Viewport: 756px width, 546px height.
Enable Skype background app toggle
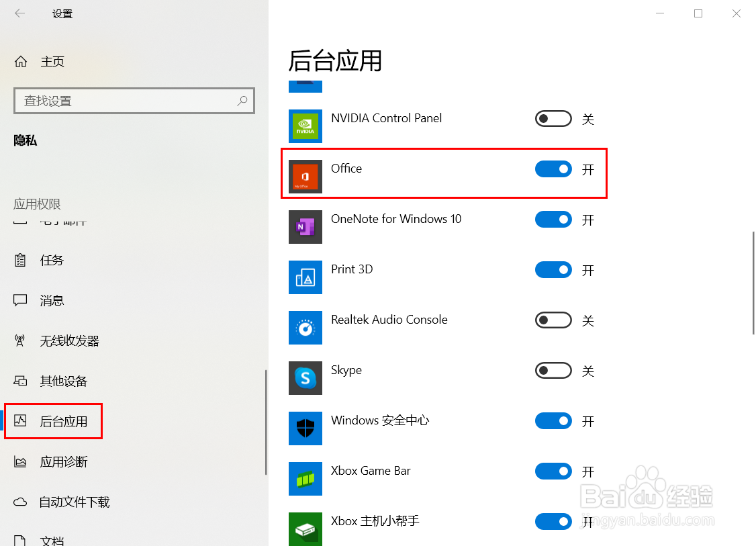(x=553, y=371)
